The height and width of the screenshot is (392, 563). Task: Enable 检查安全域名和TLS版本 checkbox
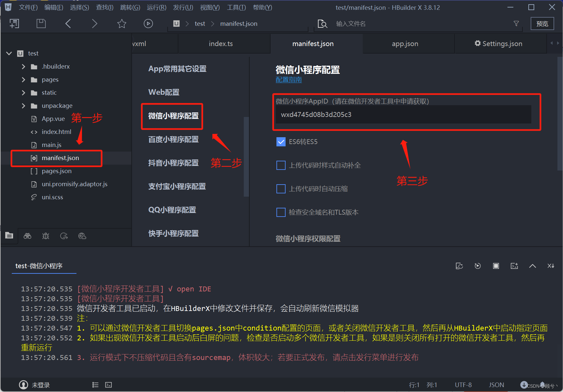pos(281,212)
